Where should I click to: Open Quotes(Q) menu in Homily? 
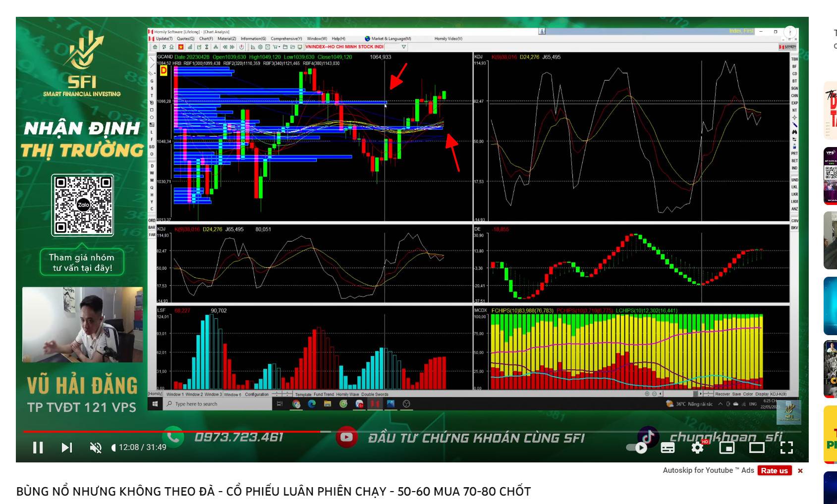pyautogui.click(x=185, y=39)
